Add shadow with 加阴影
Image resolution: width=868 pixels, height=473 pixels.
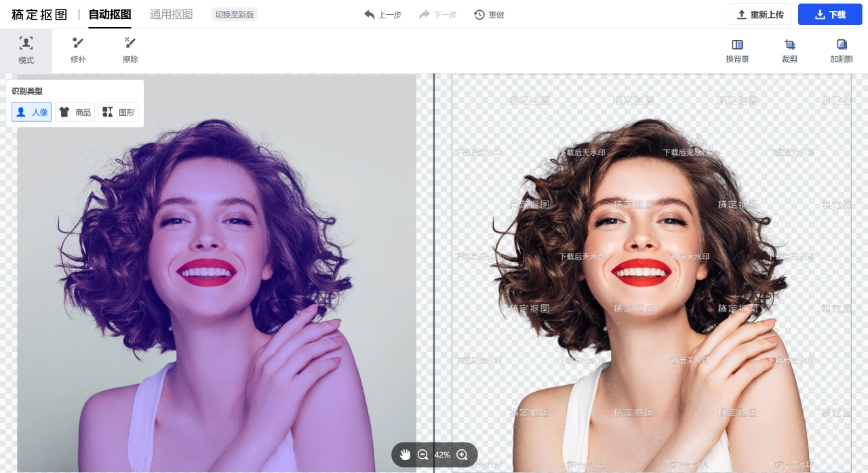point(842,51)
